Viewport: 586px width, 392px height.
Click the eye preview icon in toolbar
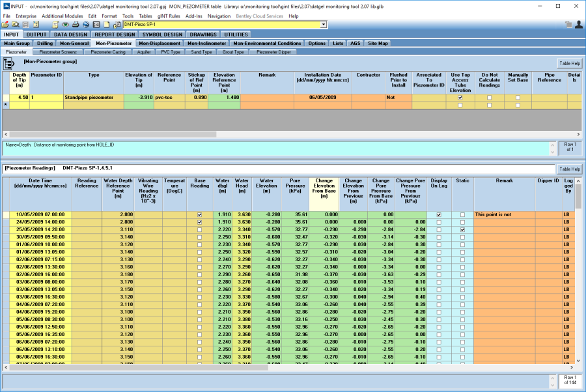pyautogui.click(x=66, y=25)
